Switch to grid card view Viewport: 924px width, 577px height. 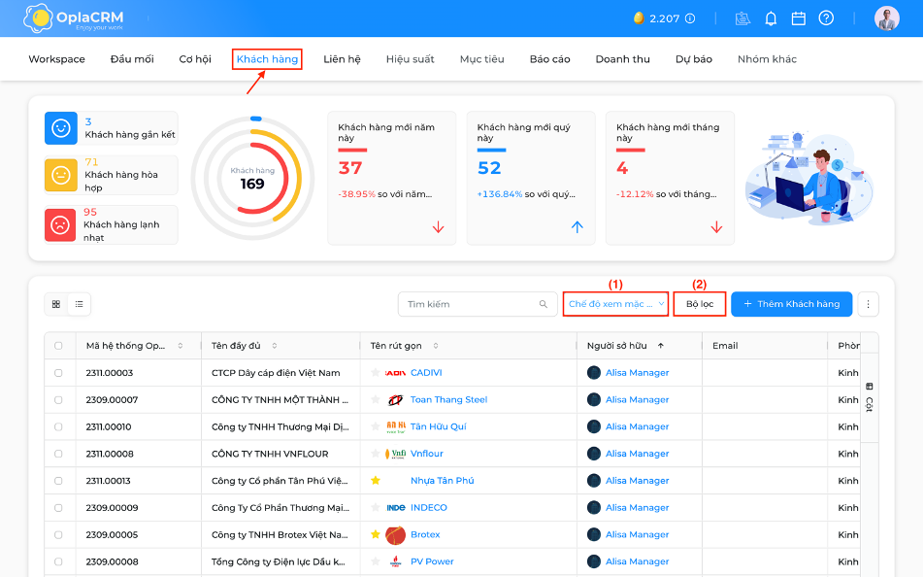56,304
